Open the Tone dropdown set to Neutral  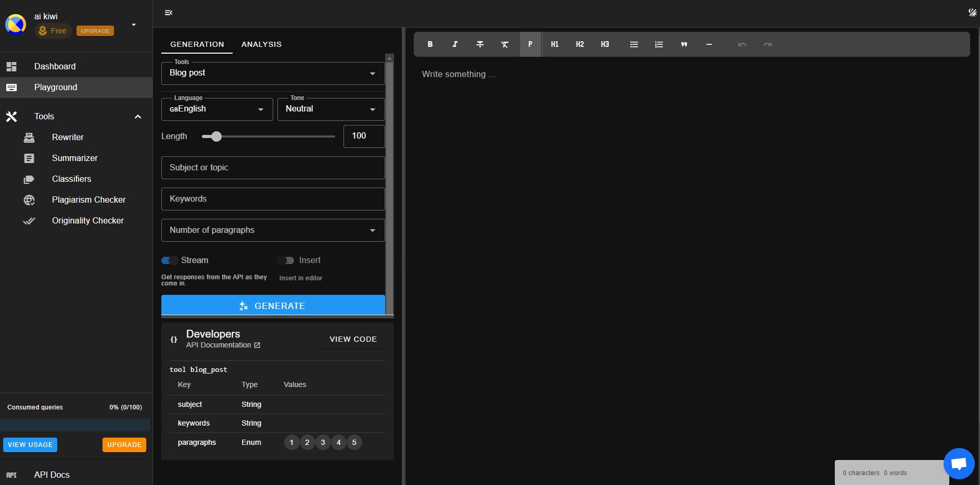point(331,109)
